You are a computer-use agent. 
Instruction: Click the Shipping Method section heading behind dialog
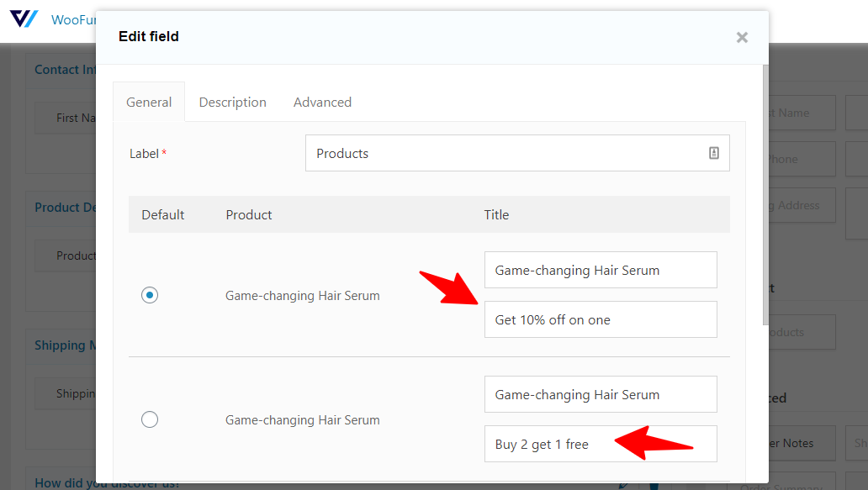[65, 345]
